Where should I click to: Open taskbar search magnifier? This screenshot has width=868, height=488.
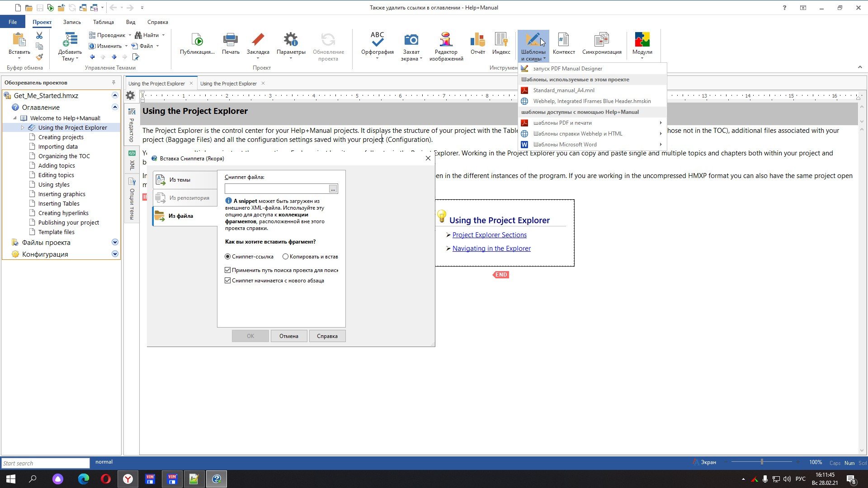click(x=33, y=479)
